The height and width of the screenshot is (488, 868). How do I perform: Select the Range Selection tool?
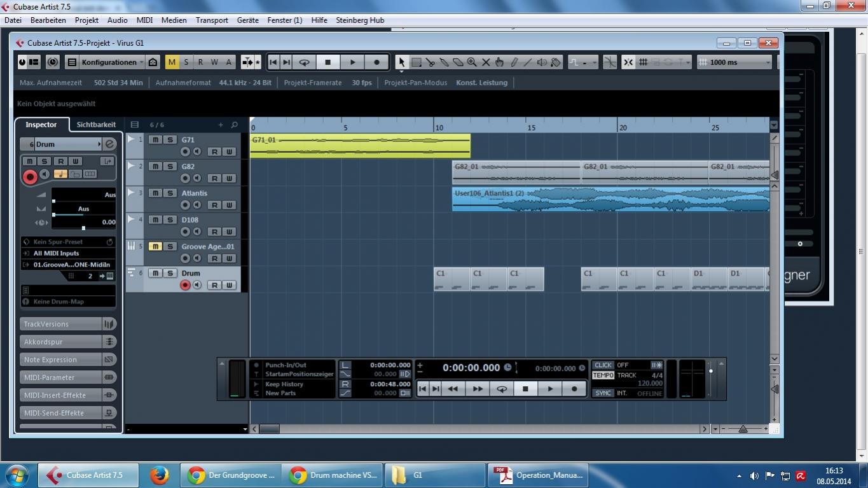(417, 62)
